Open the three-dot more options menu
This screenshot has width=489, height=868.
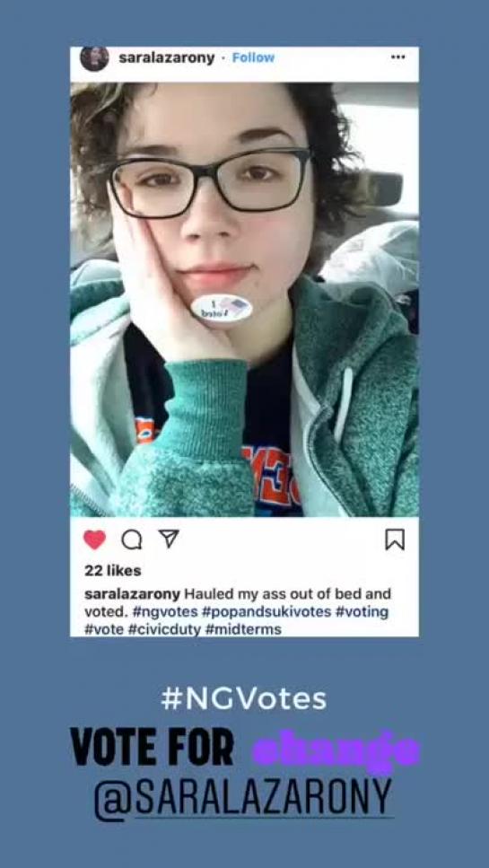(398, 57)
